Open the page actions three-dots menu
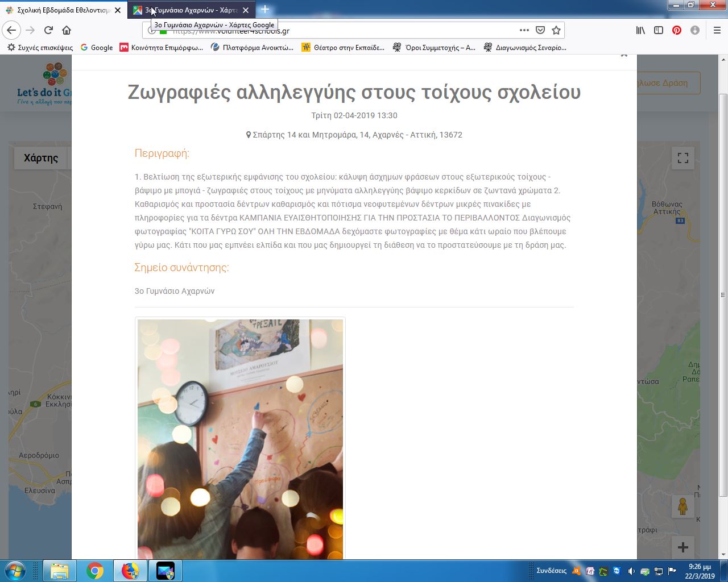Image resolution: width=728 pixels, height=582 pixels. tap(524, 30)
